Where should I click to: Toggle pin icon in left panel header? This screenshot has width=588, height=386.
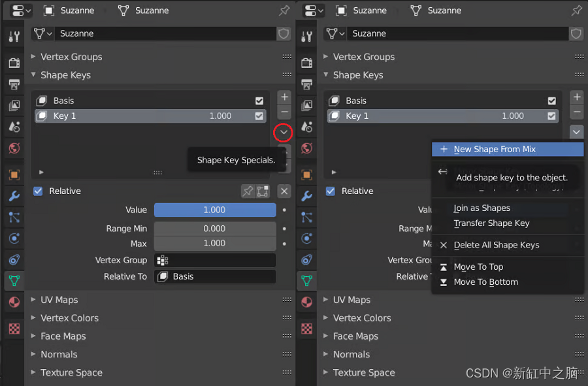(x=284, y=10)
